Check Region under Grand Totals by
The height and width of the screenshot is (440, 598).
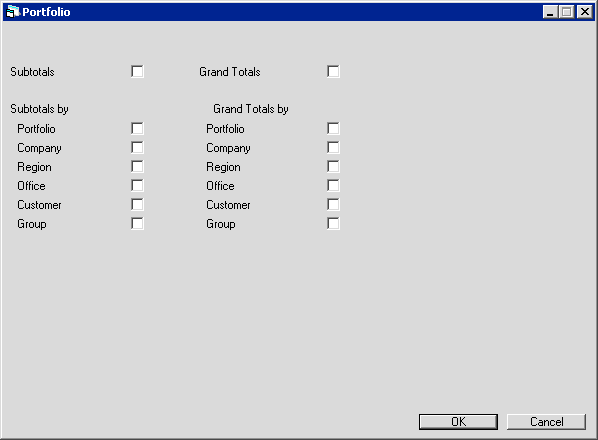click(x=333, y=167)
